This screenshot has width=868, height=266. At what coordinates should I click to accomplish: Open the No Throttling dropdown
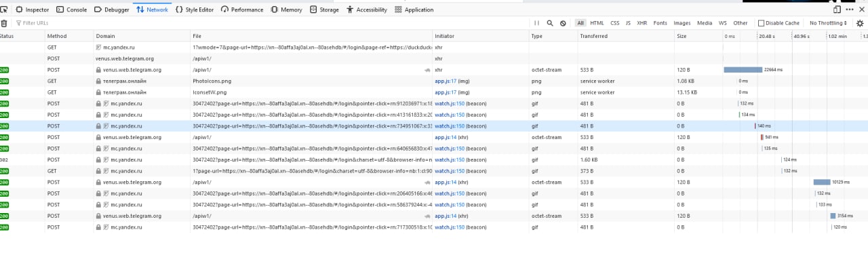coord(828,23)
